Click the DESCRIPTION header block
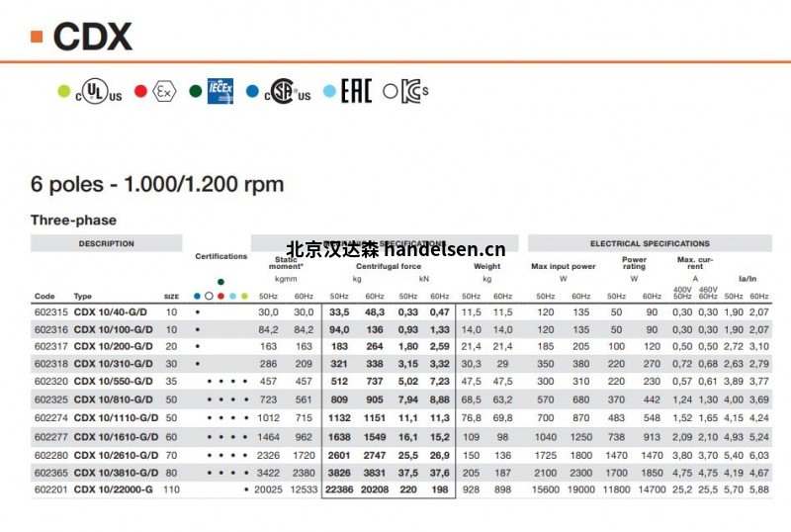Image resolution: width=791 pixels, height=532 pixels. 107,243
